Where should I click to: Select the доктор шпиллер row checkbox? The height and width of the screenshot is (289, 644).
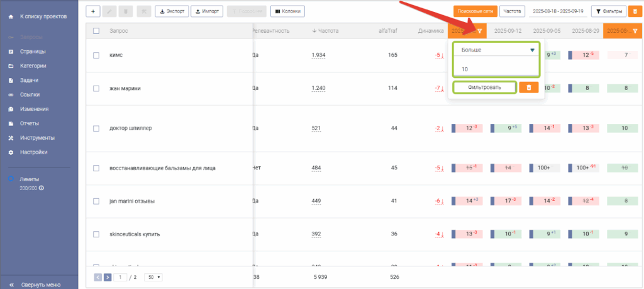pyautogui.click(x=96, y=128)
